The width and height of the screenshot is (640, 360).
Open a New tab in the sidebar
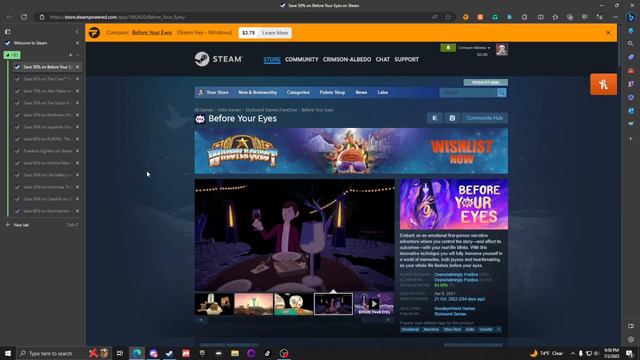[x=41, y=225]
